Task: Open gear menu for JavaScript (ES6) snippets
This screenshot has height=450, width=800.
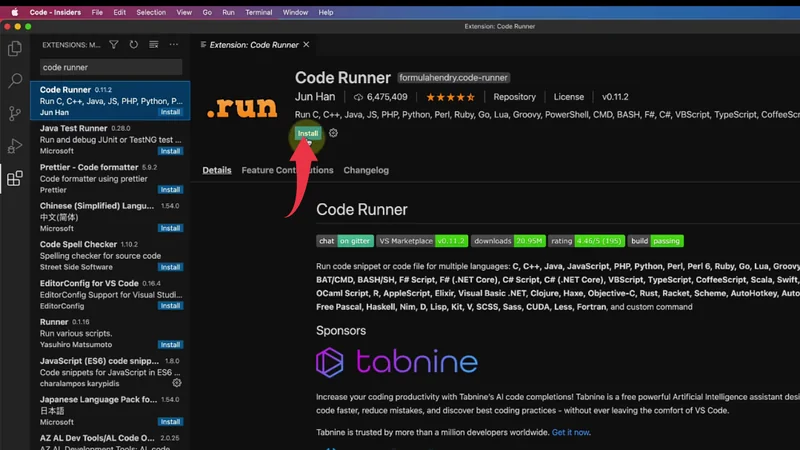Action: coord(177,382)
